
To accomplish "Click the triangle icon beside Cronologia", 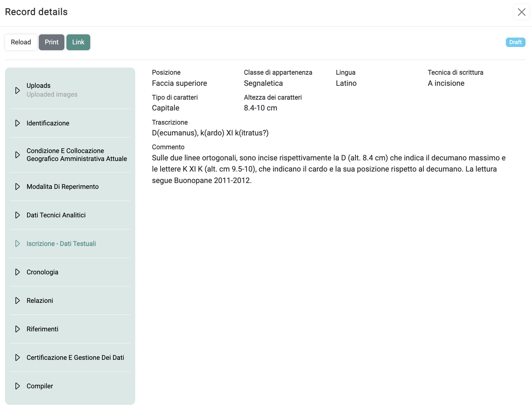I will pyautogui.click(x=18, y=272).
